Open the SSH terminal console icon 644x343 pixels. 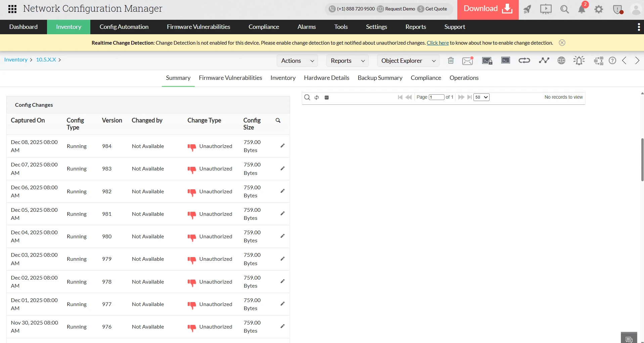505,60
